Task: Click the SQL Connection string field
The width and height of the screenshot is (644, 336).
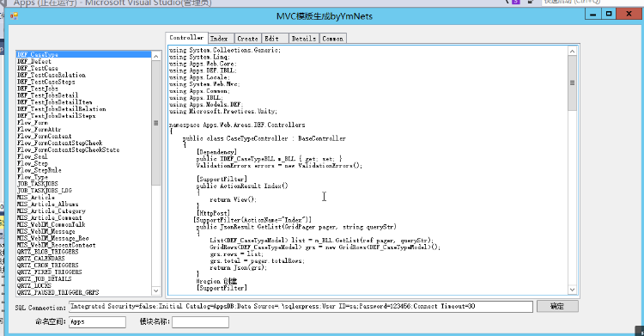Action: tap(301, 307)
